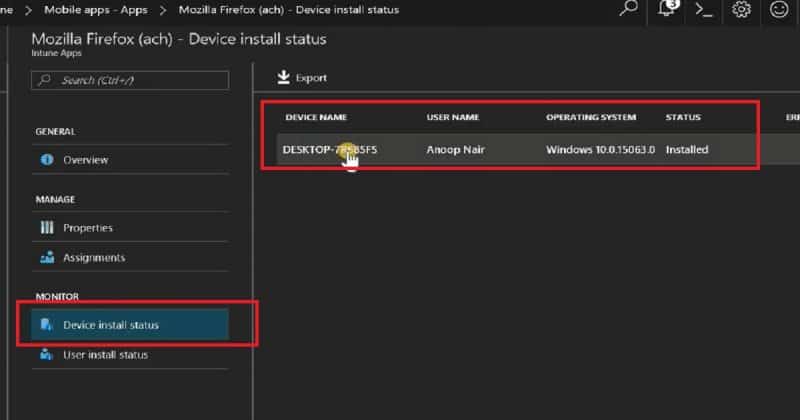Screen dimensions: 800x420
Task: Sort by the USER NAME column header
Action: [453, 117]
